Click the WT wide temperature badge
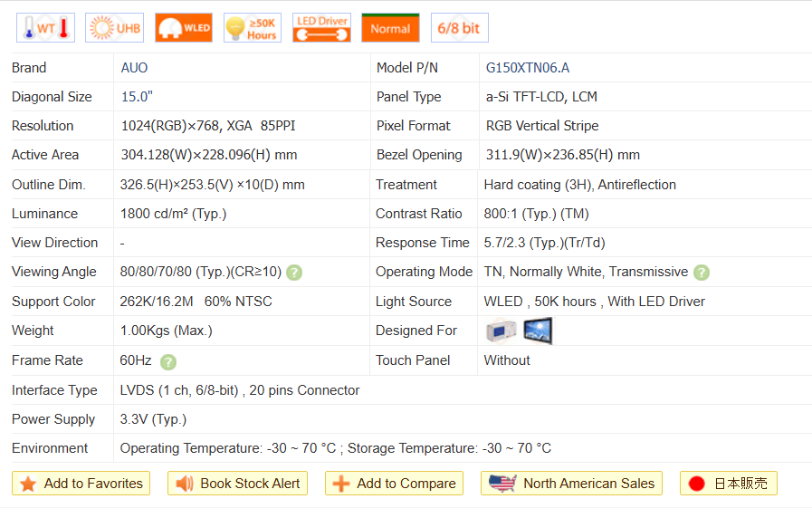The height and width of the screenshot is (518, 812). click(45, 28)
